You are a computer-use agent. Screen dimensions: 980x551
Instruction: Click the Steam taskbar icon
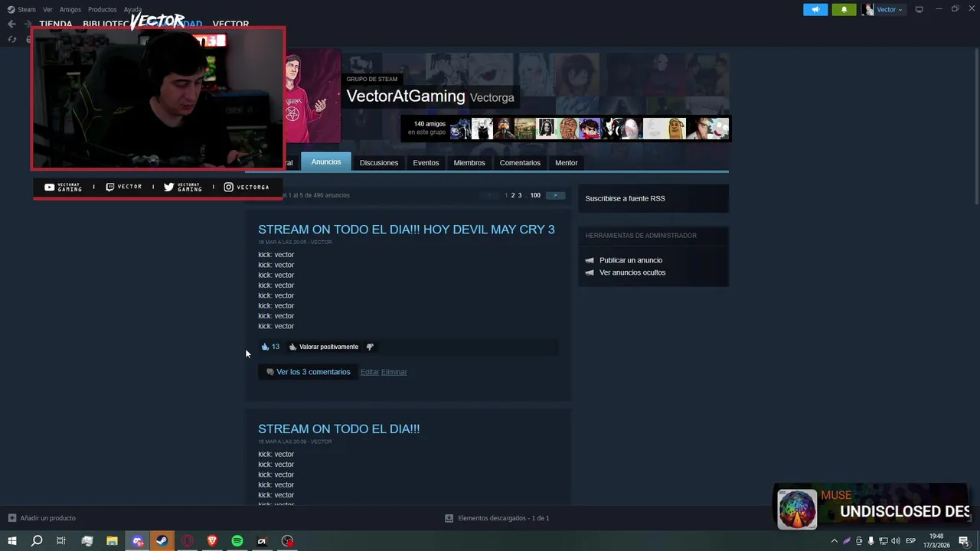[162, 541]
